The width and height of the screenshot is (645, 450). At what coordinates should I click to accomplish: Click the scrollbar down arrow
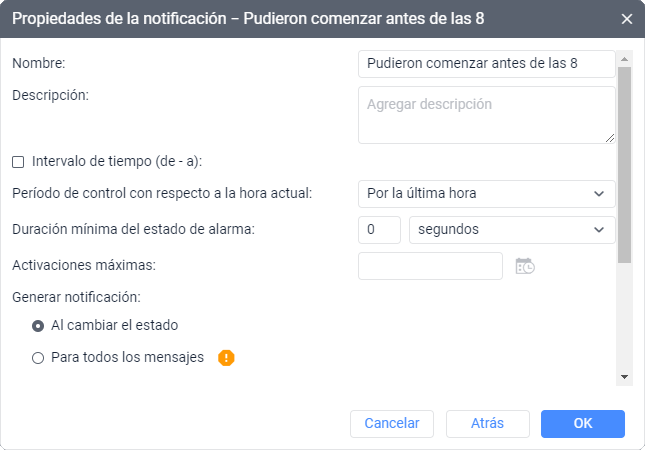click(x=624, y=377)
